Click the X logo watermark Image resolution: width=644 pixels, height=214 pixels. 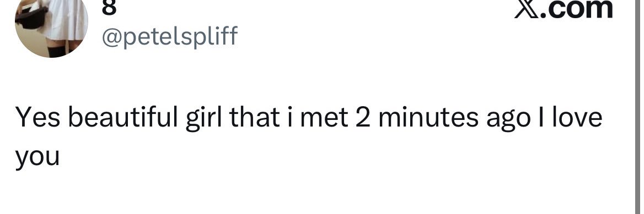(x=527, y=9)
